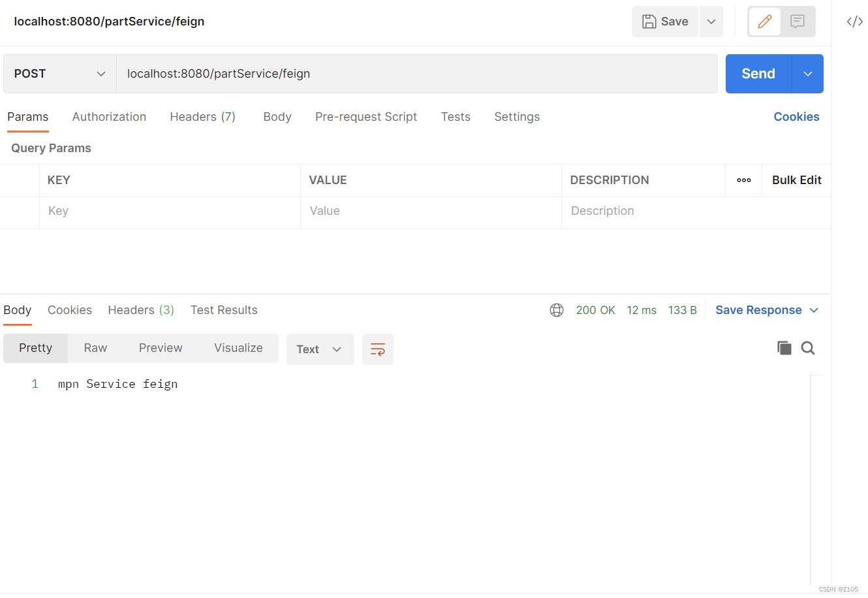
Task: Expand the Save Response dropdown chevron
Action: point(814,310)
